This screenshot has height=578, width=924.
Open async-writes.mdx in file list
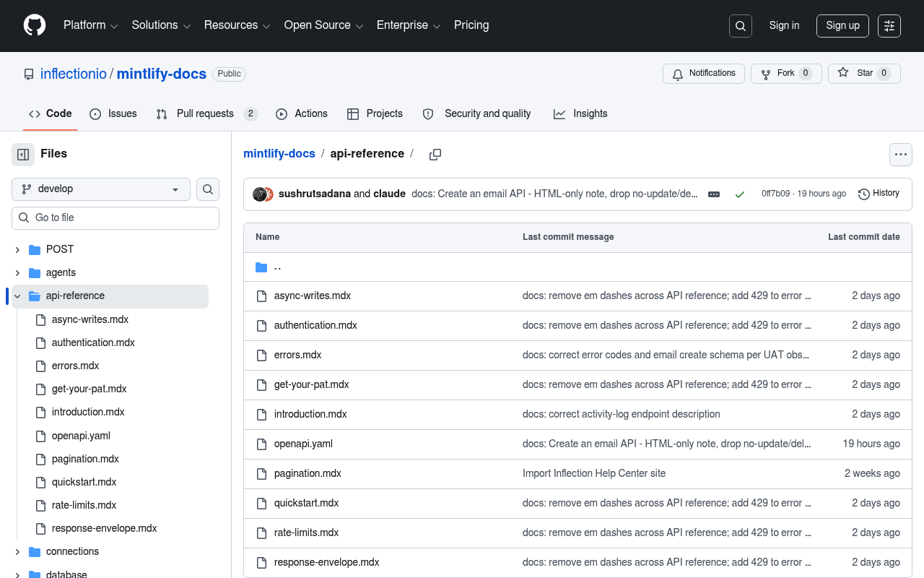tap(313, 296)
